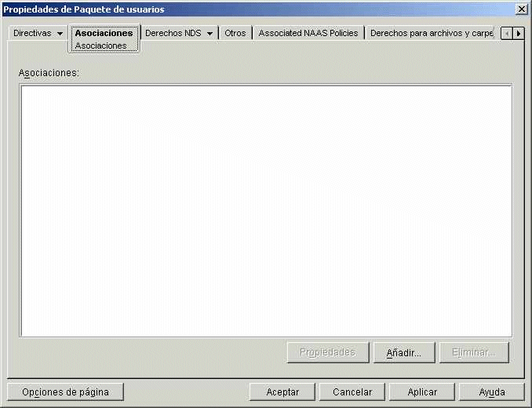The height and width of the screenshot is (408, 532).
Task: Close the Propiedades de Paquete de usuarios dialog
Action: [521, 9]
